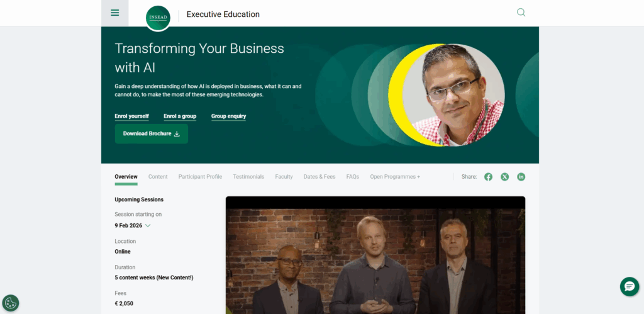This screenshot has width=644, height=314.
Task: Click the INSEAD round logo
Action: 158,18
